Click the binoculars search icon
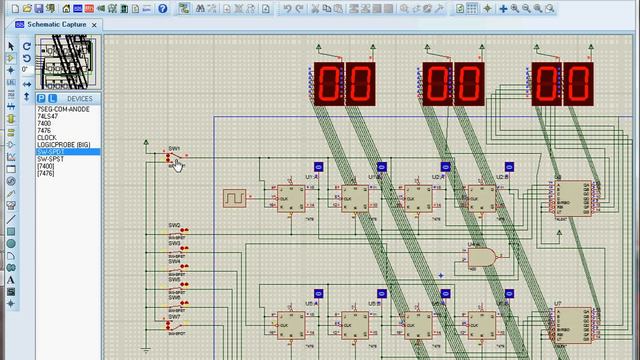 click(200, 8)
